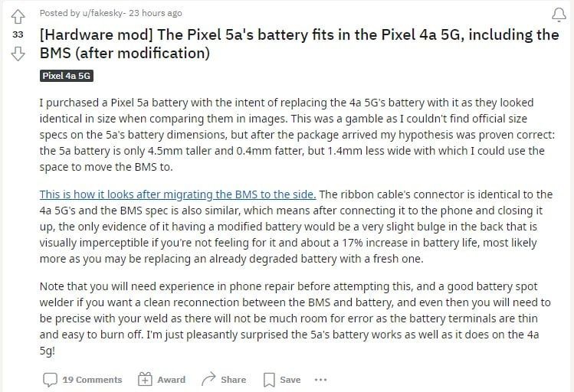
Task: Click the '19 Comments' text label
Action: click(92, 380)
